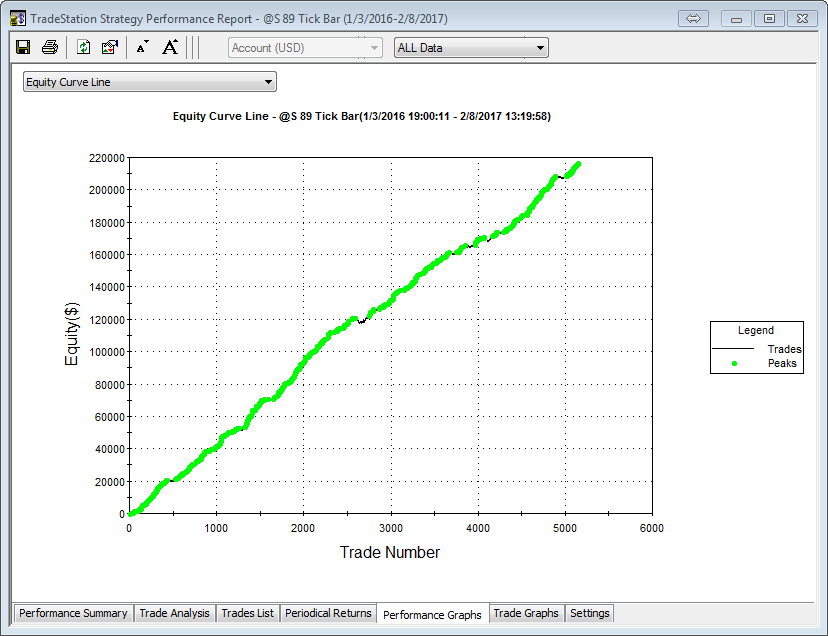The width and height of the screenshot is (828, 636).
Task: Open the ALL Data dropdown
Action: coord(471,47)
